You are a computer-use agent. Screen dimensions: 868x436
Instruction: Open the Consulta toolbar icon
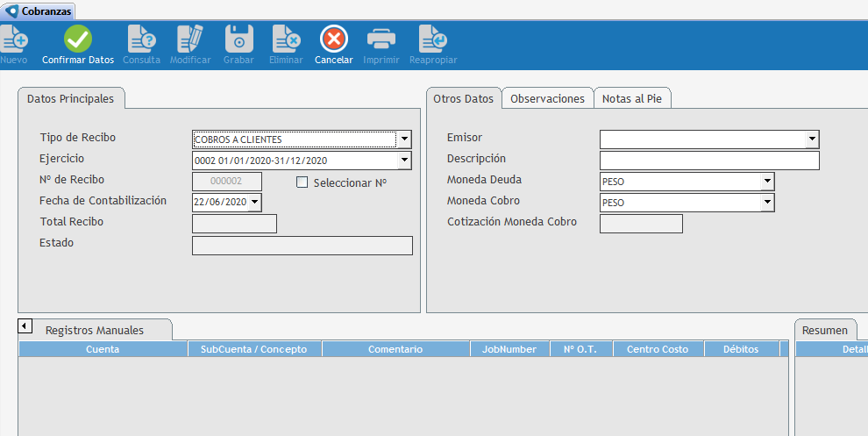(141, 39)
